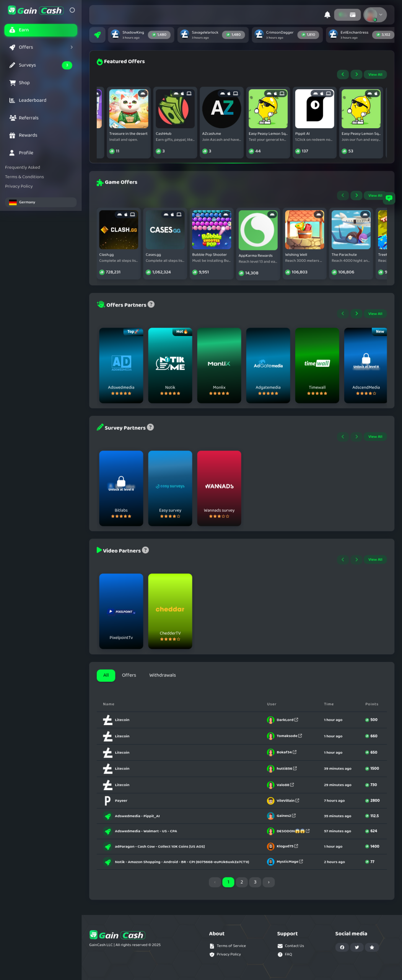Expand the Offers submenu in sidebar
This screenshot has width=402, height=980.
(41, 47)
